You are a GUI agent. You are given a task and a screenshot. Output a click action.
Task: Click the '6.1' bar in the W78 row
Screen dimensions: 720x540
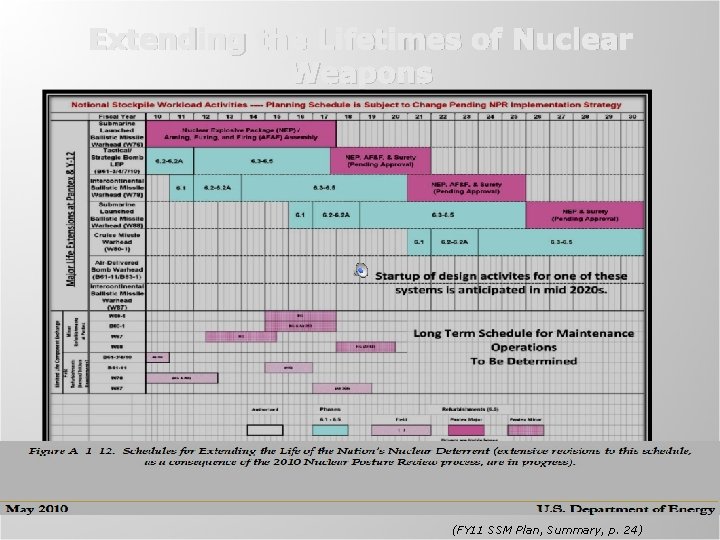pyautogui.click(x=181, y=188)
